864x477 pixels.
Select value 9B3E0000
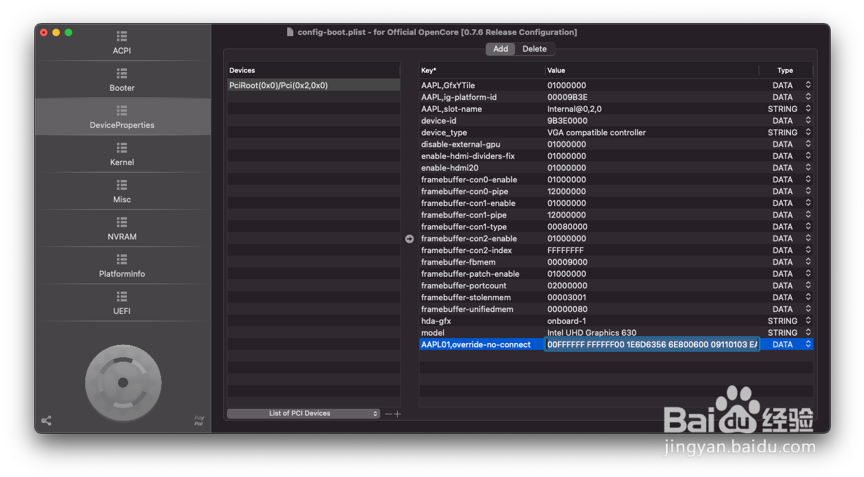click(x=567, y=121)
